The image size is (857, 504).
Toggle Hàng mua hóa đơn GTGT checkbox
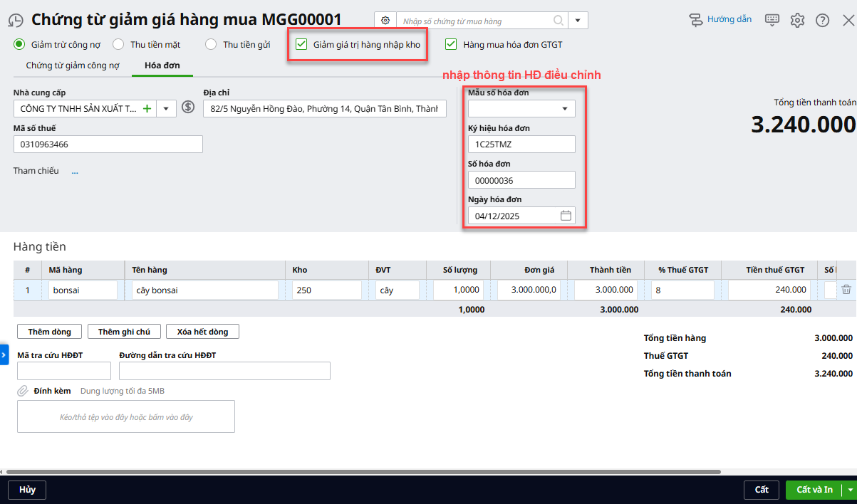pyautogui.click(x=451, y=44)
